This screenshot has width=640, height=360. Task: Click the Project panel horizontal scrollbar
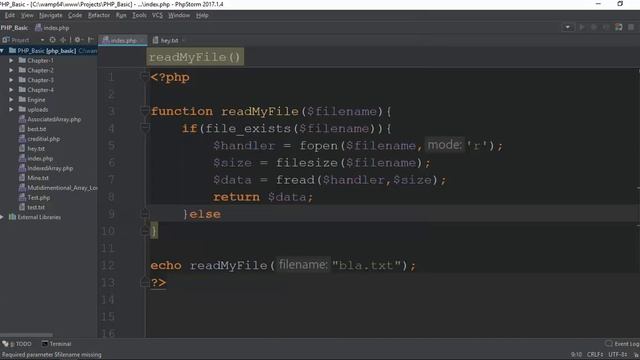tap(27, 335)
